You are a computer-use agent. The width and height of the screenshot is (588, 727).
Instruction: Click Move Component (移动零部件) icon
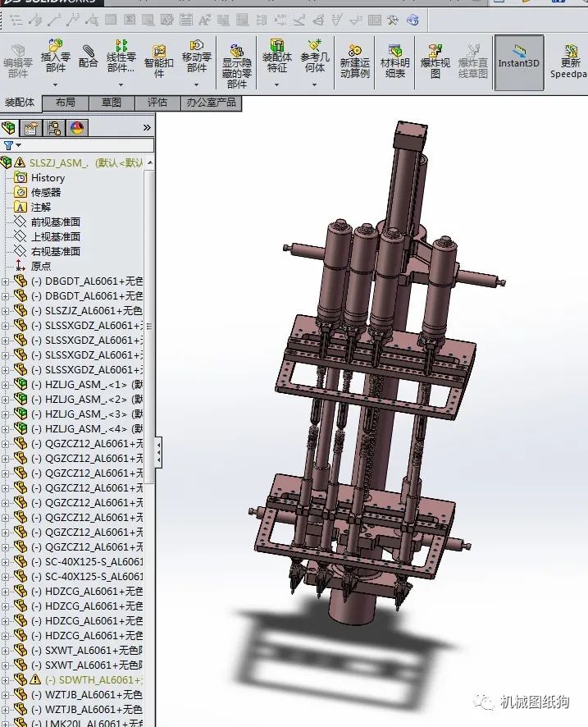(x=197, y=45)
